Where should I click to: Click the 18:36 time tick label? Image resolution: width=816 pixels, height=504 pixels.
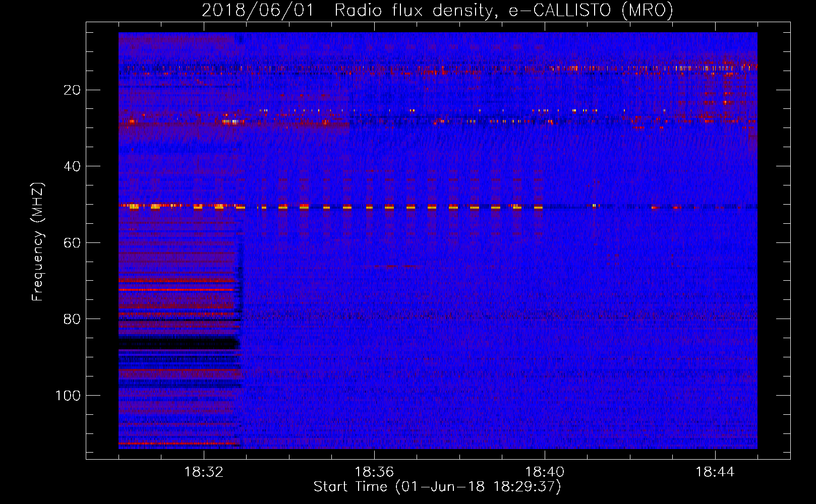[374, 472]
